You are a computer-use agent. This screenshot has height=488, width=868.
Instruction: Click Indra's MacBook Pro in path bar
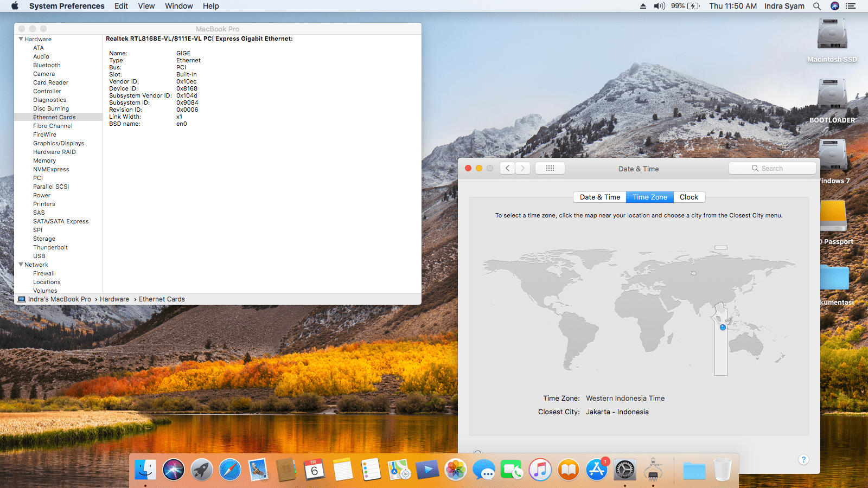[x=54, y=299]
